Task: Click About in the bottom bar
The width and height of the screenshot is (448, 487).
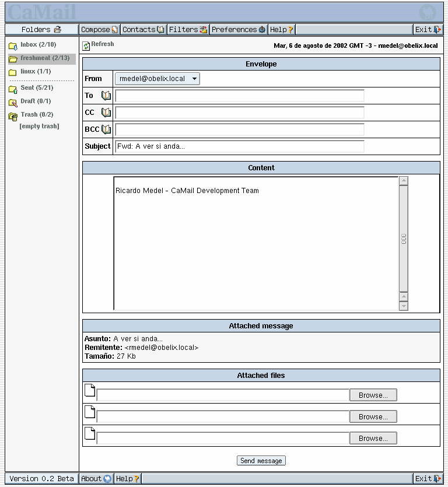Action: point(96,479)
